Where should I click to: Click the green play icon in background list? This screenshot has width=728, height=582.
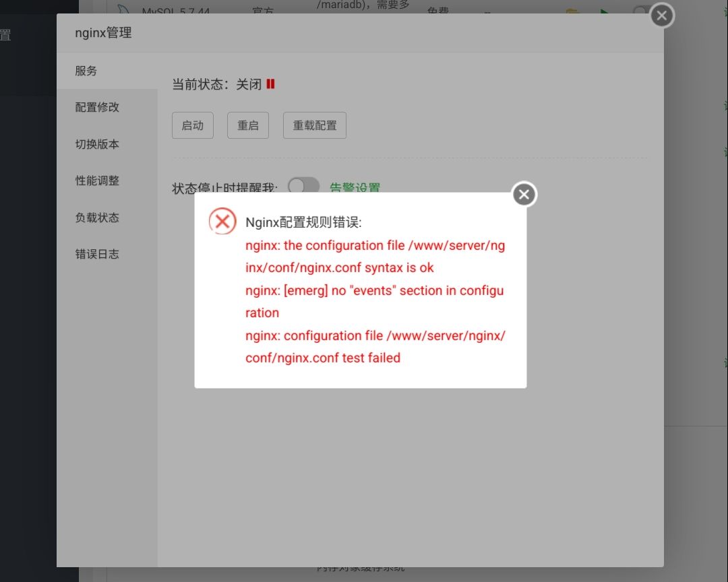[604, 11]
